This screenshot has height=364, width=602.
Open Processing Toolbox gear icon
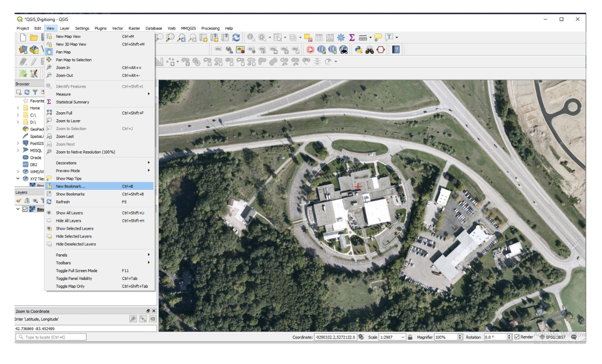point(341,37)
